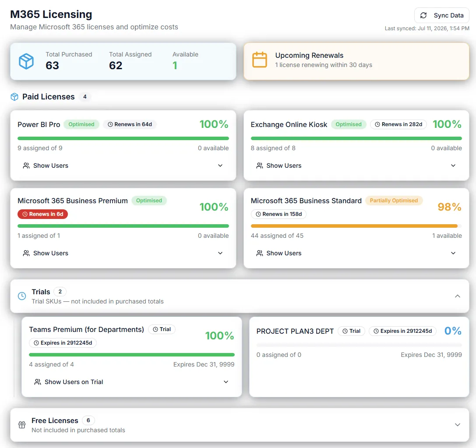Click the Optimised badge on Exchange Online Kiosk
This screenshot has height=448, width=476.
[x=349, y=124]
